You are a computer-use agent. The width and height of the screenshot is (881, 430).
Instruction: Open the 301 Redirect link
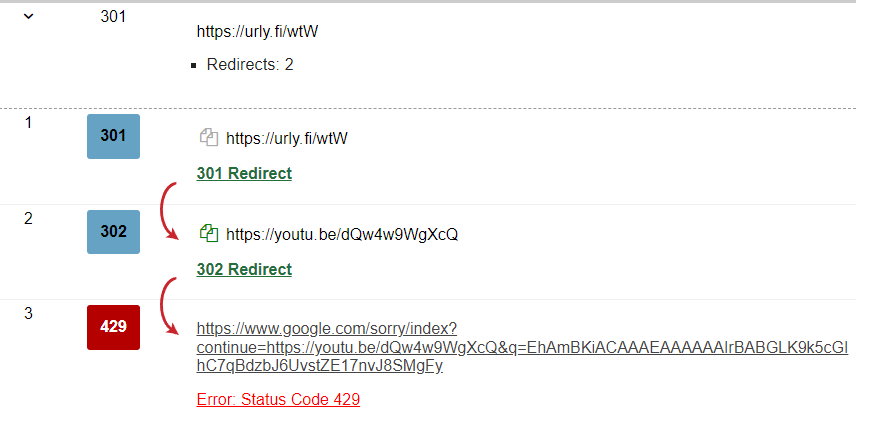pyautogui.click(x=244, y=173)
